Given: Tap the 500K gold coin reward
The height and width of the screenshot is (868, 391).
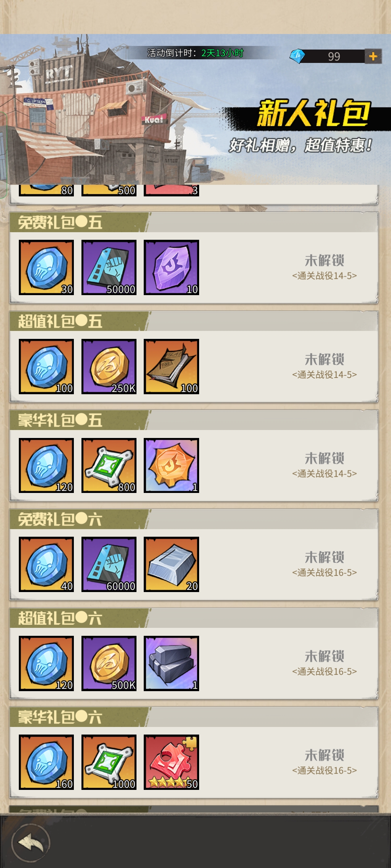Looking at the screenshot, I should pyautogui.click(x=109, y=663).
